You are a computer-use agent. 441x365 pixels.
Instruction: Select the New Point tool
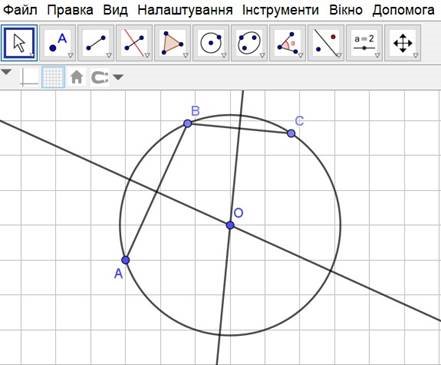click(x=58, y=43)
